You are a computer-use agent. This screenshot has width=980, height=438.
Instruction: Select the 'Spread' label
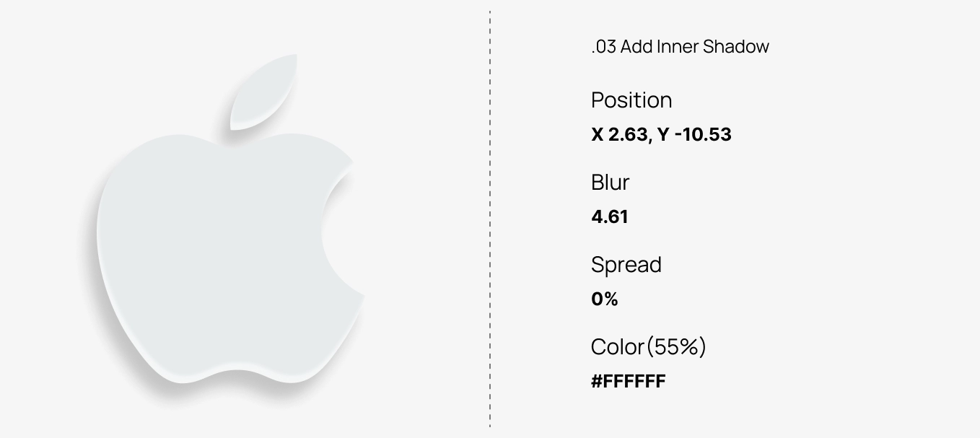click(626, 266)
